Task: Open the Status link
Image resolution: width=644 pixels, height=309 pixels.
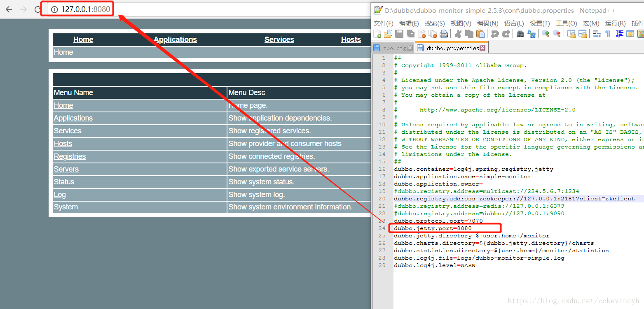Action: 64,182
